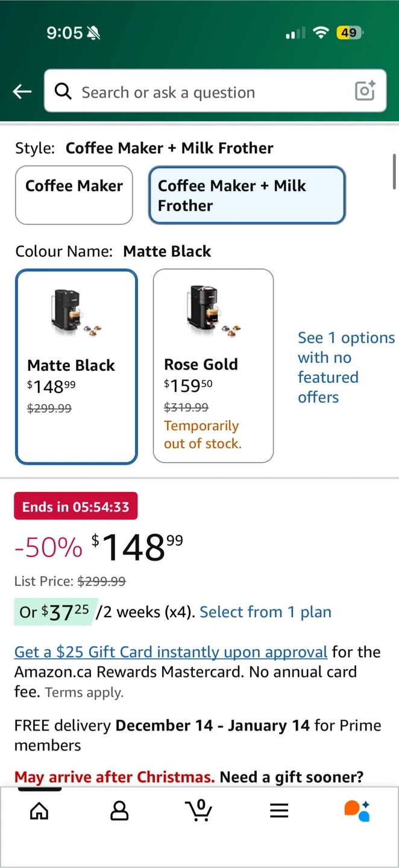Image resolution: width=399 pixels, height=868 pixels.
Task: Expand See 1 options with no featured offers
Action: (x=345, y=367)
